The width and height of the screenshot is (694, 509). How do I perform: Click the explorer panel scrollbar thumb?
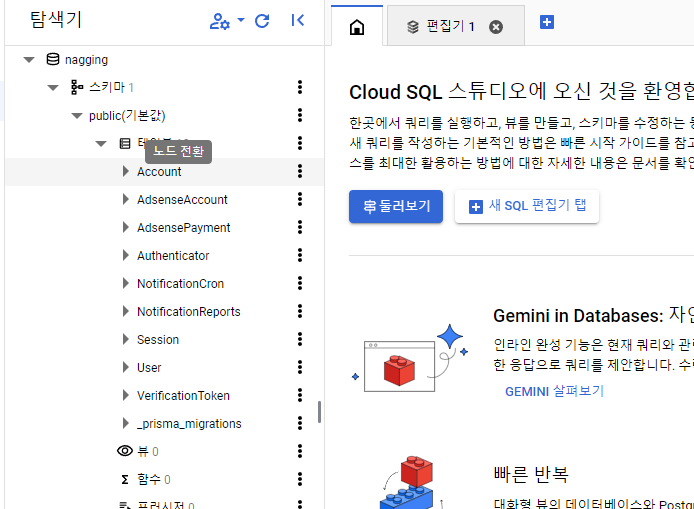[x=319, y=412]
